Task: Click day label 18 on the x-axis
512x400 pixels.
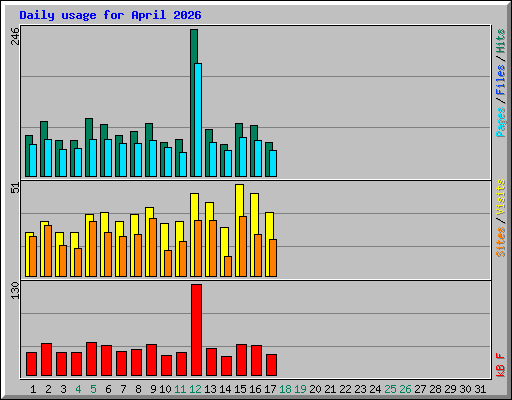Action: pos(285,389)
